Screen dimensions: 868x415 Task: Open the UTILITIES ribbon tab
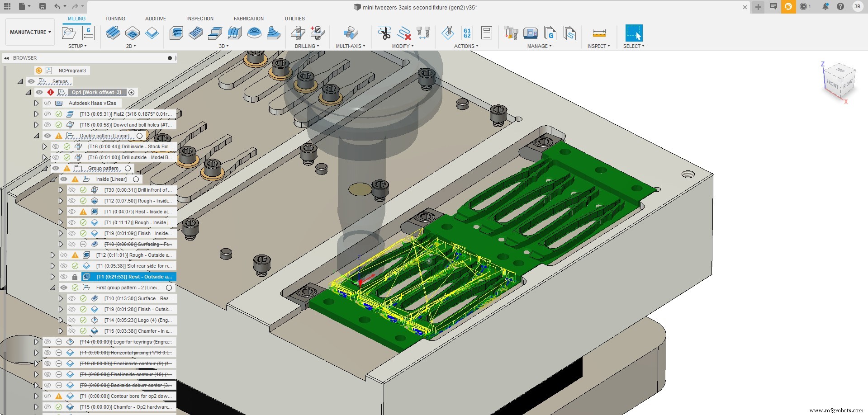(x=294, y=19)
